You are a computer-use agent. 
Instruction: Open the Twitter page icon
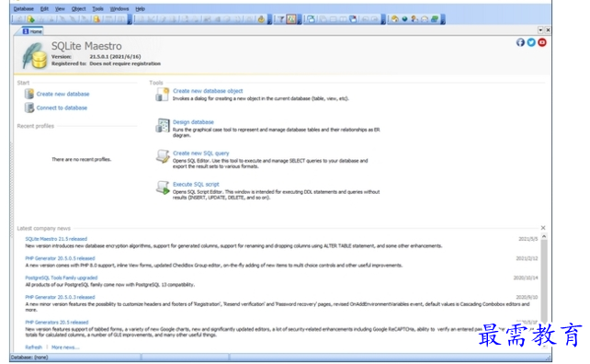[x=531, y=42]
